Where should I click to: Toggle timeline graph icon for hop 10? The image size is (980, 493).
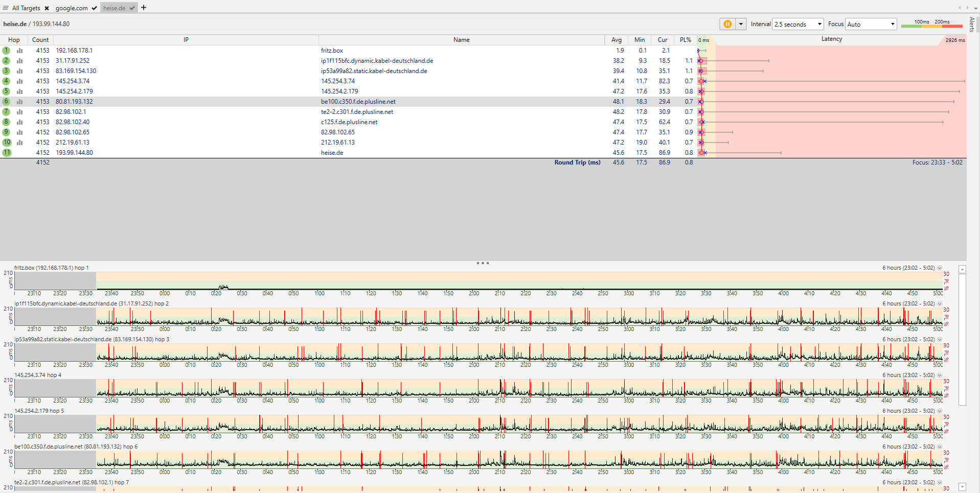click(x=20, y=143)
